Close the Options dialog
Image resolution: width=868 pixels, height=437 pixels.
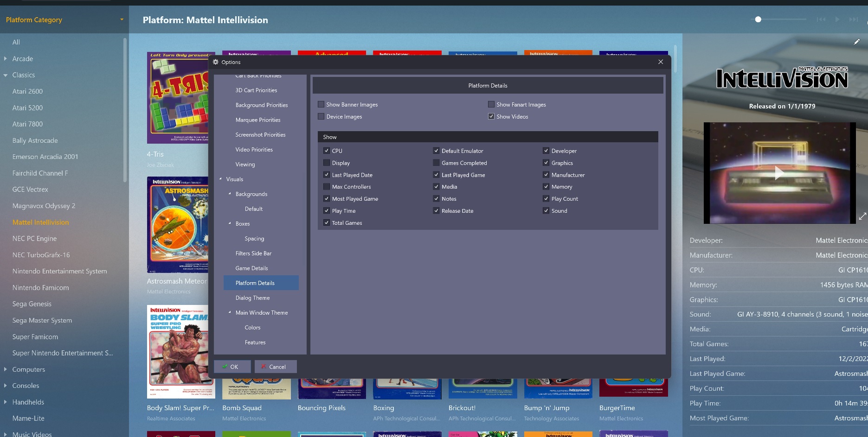(x=661, y=62)
